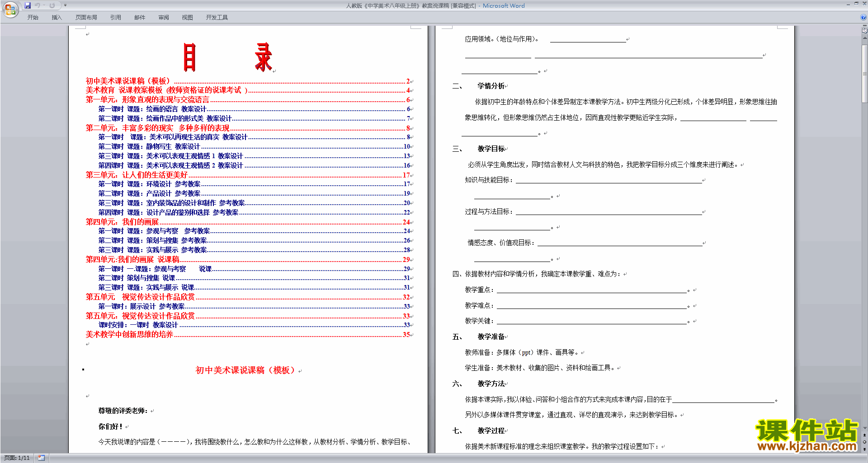This screenshot has height=463, width=868.
Task: Open the Select Browse Object round button
Action: pyautogui.click(x=864, y=442)
